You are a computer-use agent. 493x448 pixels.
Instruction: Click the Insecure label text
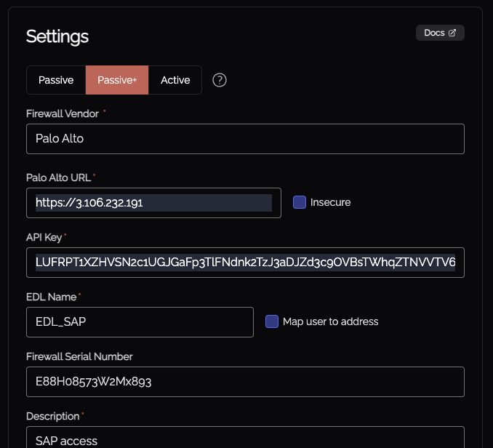(x=330, y=202)
